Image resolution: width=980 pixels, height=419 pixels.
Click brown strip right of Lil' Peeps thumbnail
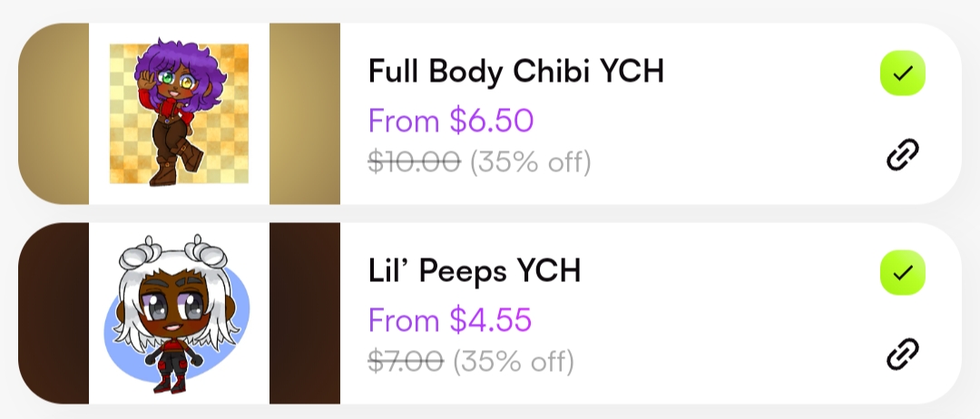click(305, 313)
